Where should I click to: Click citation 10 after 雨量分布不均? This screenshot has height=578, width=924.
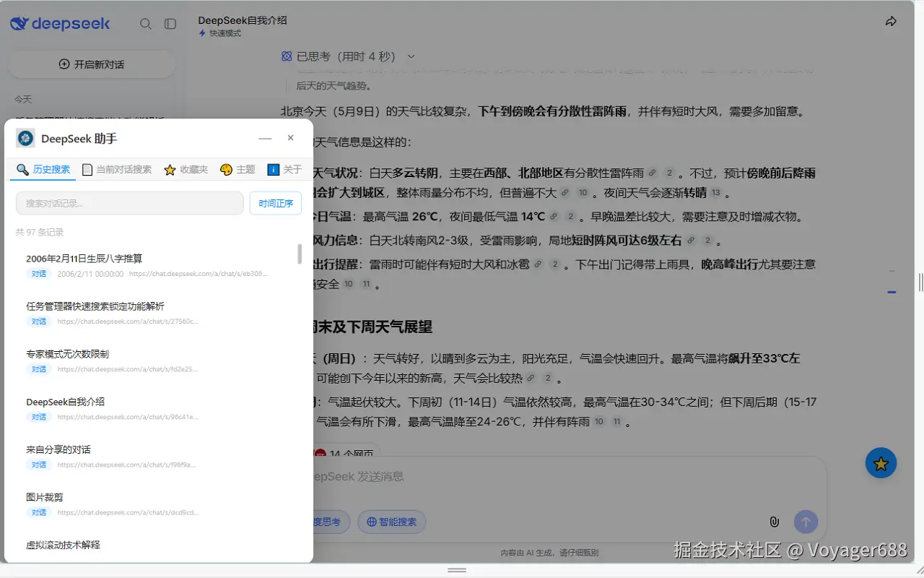click(583, 193)
